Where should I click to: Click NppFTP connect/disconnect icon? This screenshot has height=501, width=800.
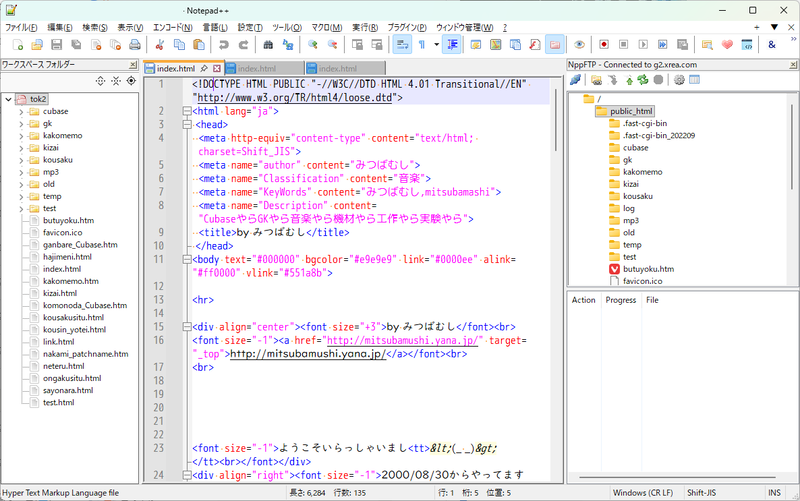click(576, 80)
